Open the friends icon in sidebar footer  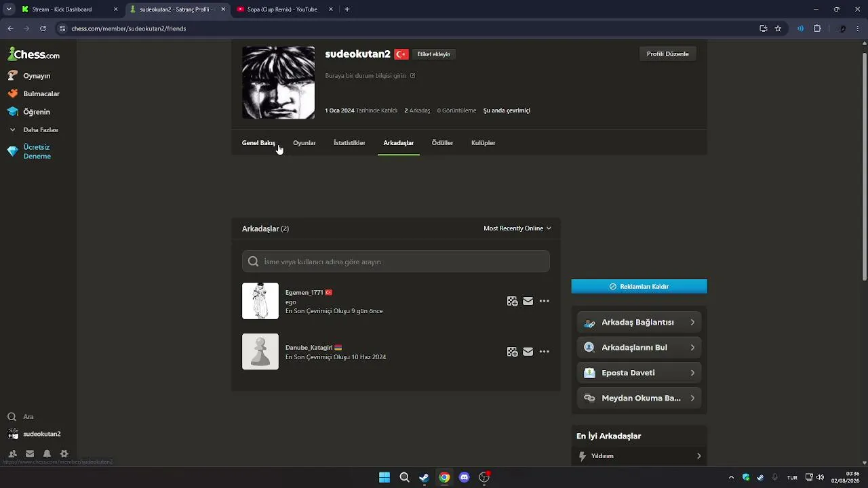tap(12, 454)
